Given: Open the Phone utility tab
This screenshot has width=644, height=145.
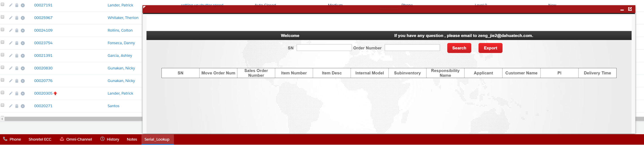Looking at the screenshot, I should click(12, 139).
